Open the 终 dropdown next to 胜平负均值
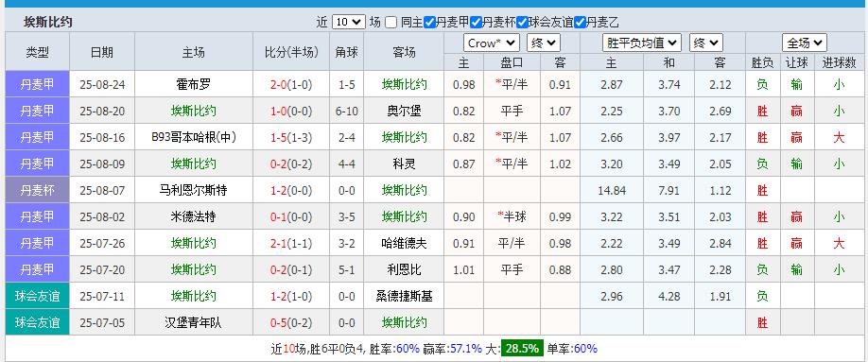 [705, 43]
